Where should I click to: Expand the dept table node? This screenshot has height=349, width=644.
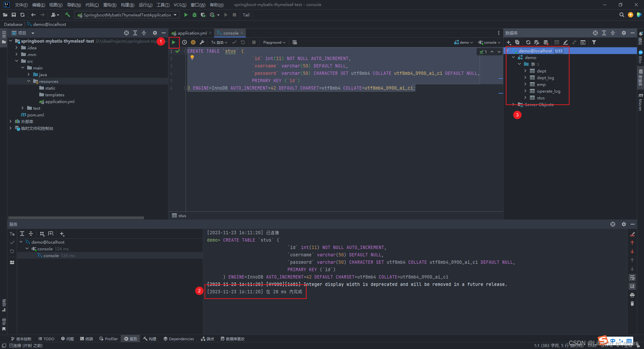coord(525,71)
